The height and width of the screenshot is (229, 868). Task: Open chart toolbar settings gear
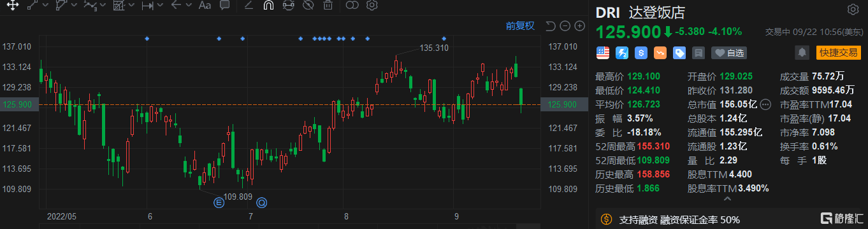(x=372, y=6)
